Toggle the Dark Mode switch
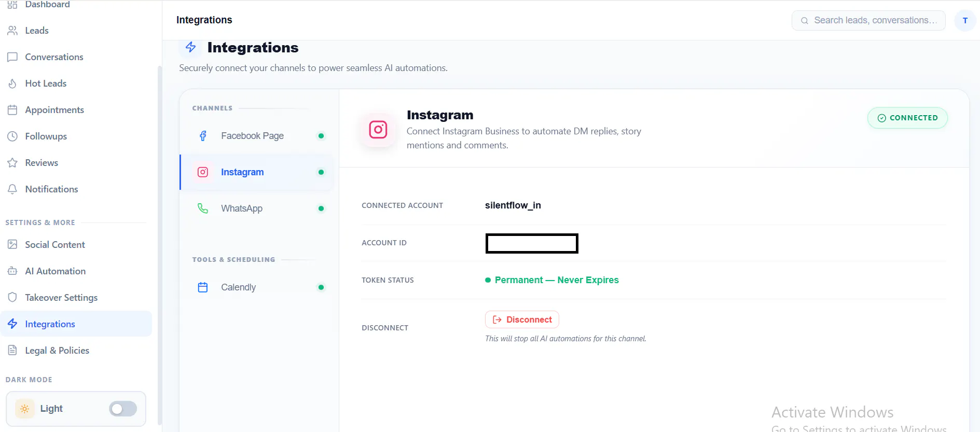980x432 pixels. tap(123, 409)
